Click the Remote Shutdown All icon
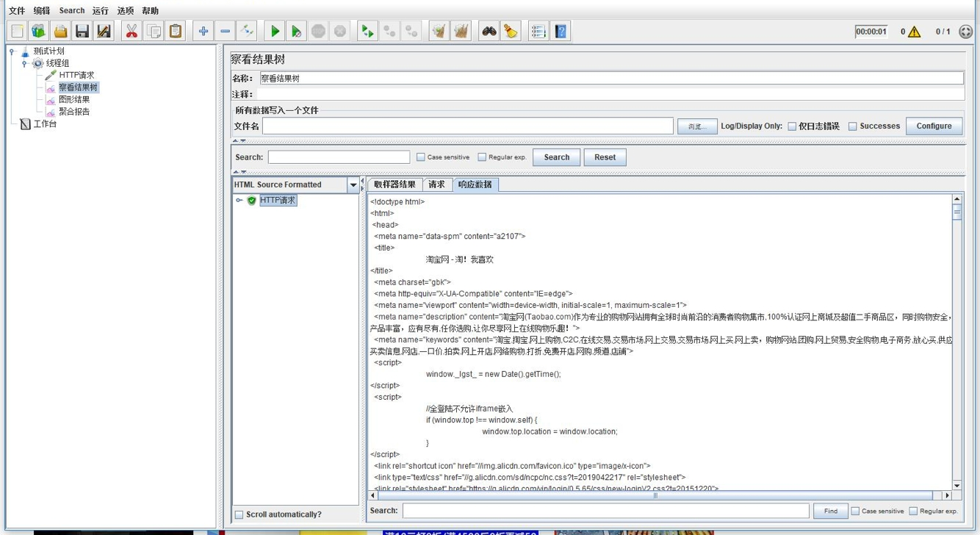This screenshot has width=980, height=535. 411,31
